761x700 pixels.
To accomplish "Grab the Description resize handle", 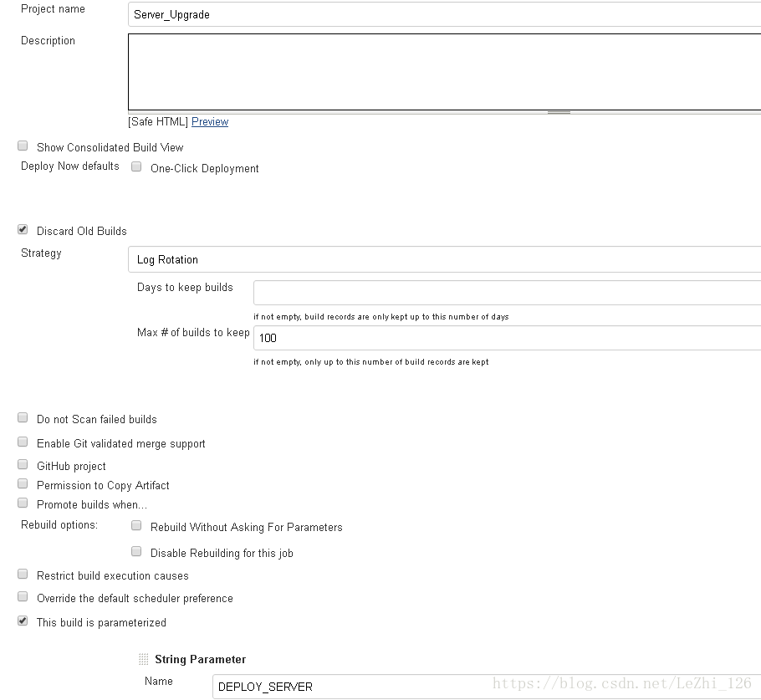I will click(x=559, y=112).
